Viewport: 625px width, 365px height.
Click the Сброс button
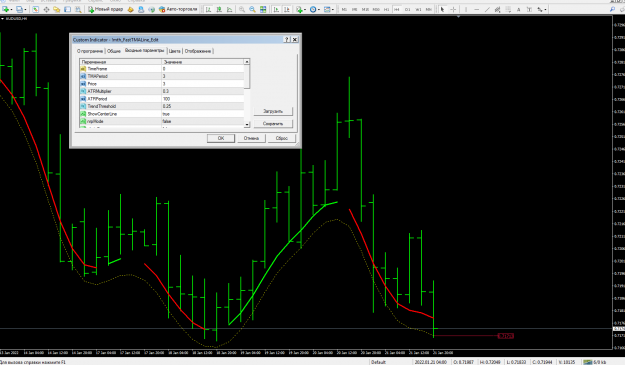point(282,138)
